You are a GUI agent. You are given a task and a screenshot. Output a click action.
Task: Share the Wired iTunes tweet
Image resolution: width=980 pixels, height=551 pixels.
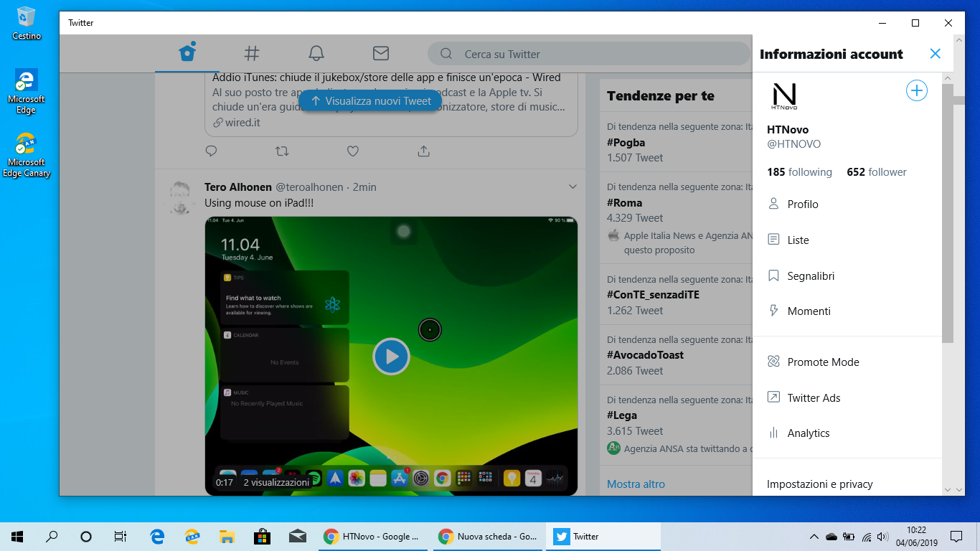click(424, 151)
